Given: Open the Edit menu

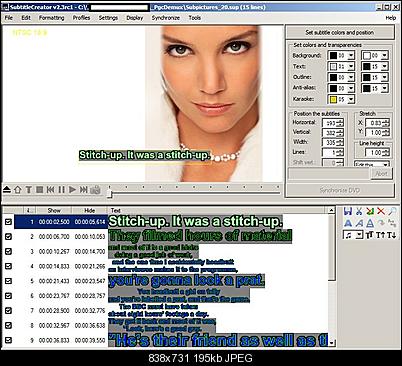Looking at the screenshot, I should pos(26,18).
